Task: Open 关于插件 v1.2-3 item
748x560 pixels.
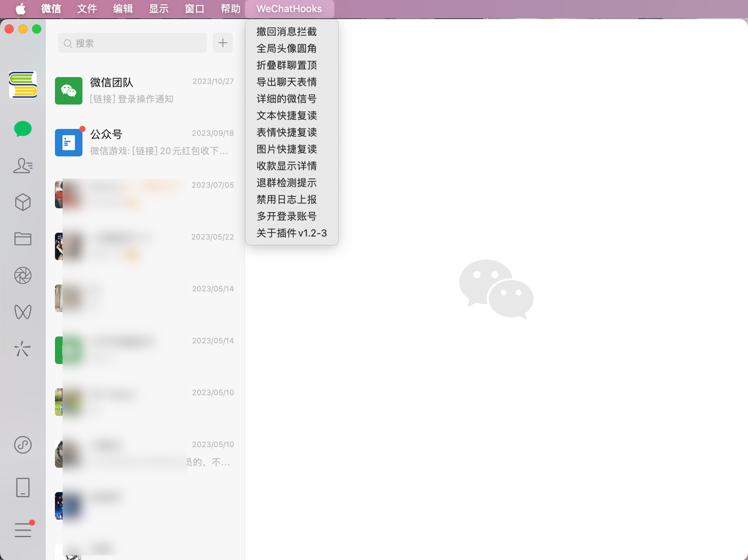Action: click(292, 233)
